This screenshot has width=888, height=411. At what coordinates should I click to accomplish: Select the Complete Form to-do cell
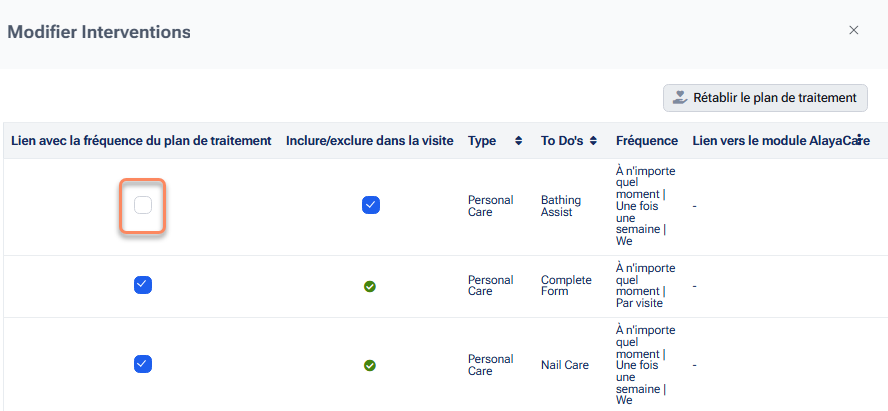[x=567, y=286]
